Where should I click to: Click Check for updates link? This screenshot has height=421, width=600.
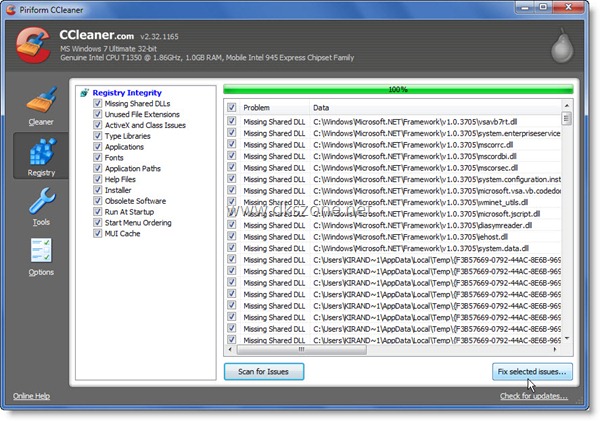click(x=533, y=396)
